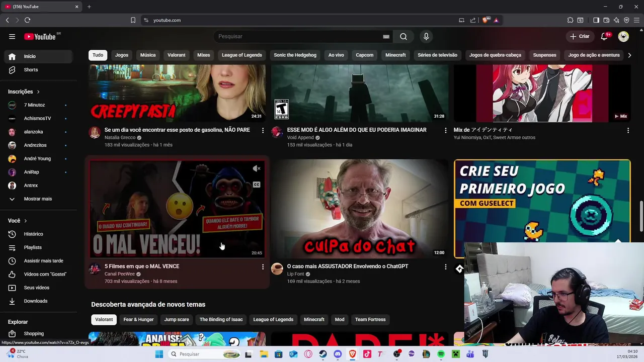Select The Binding of Isaac chip
Viewport: 644px width, 362px height.
221,320
